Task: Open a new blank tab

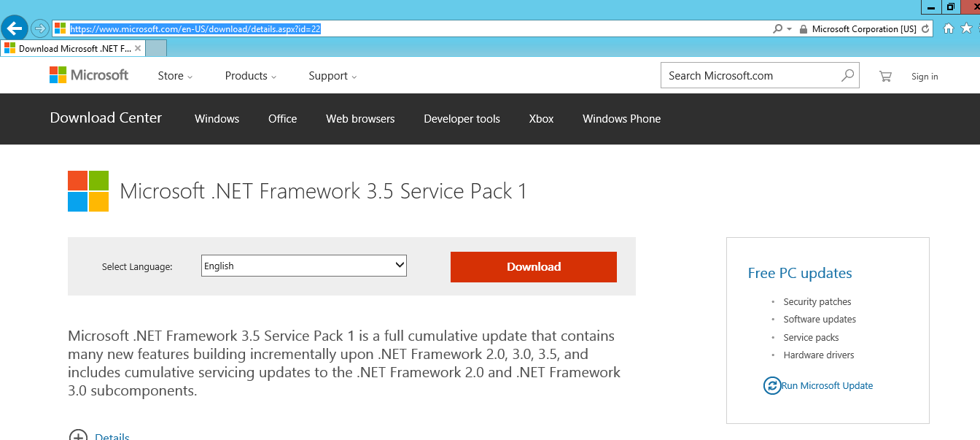Action: 156,48
